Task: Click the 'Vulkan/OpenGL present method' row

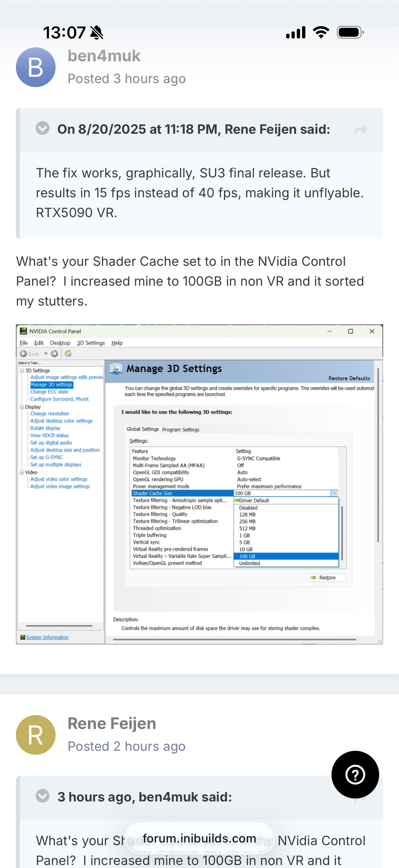Action: pos(182,563)
